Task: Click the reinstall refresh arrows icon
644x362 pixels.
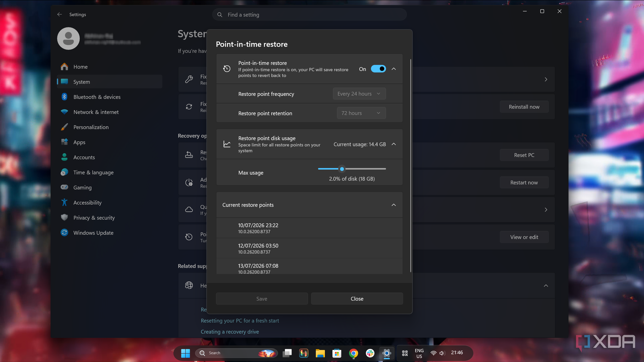Action: click(x=189, y=107)
